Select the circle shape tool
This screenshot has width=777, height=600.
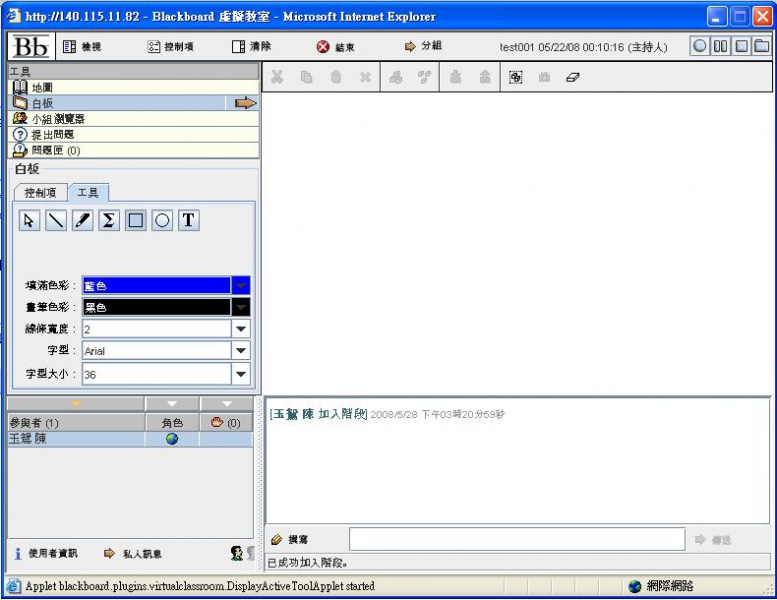point(162,221)
